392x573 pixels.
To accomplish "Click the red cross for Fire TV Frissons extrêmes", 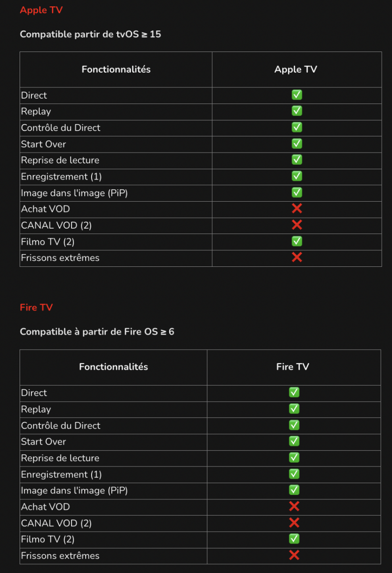I will [294, 555].
